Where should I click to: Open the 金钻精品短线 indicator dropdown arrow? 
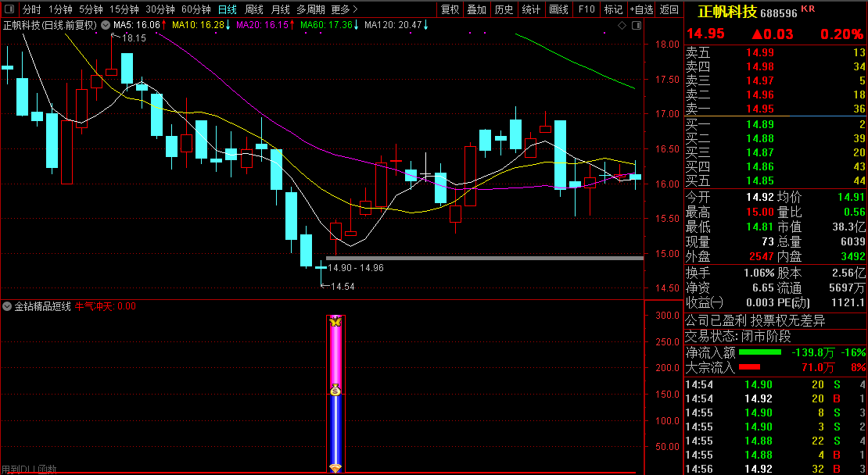point(8,306)
